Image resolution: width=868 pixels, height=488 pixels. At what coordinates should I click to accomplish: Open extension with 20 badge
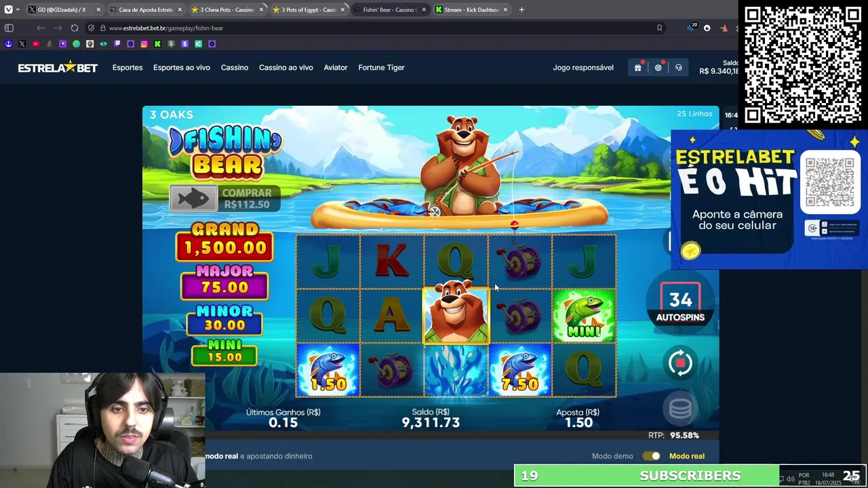tap(692, 28)
